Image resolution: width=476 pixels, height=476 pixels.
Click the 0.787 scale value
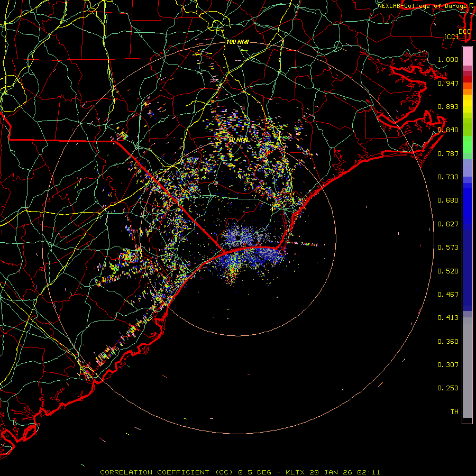click(448, 153)
